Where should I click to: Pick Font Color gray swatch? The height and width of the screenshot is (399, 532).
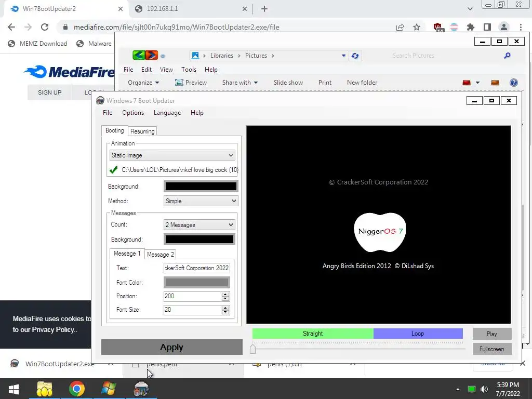(197, 282)
